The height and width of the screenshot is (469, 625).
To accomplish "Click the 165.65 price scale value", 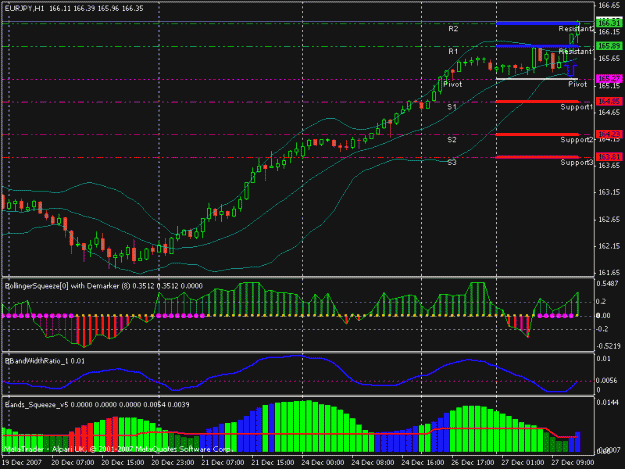I will pos(609,59).
